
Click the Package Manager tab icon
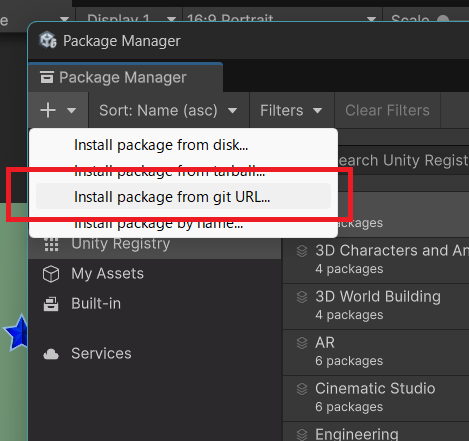(47, 77)
